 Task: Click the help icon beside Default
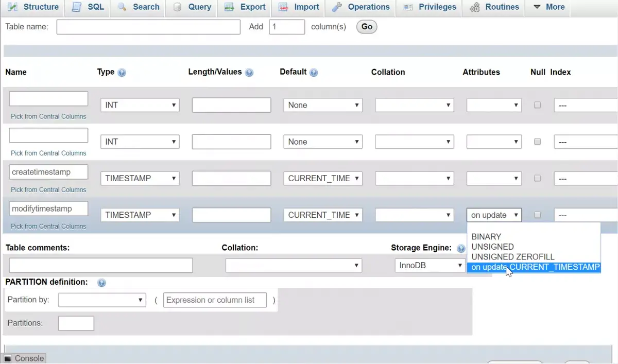click(314, 73)
